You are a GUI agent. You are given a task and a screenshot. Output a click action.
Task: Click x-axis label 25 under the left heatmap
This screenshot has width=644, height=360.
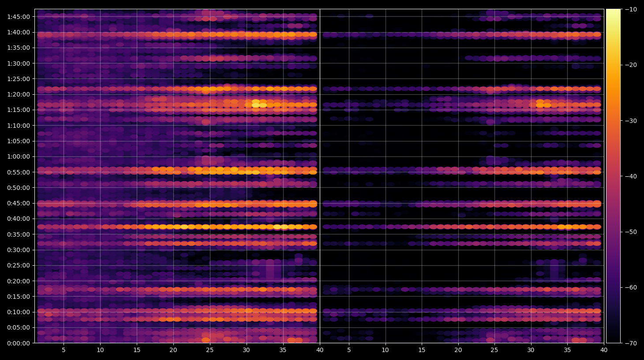210,350
